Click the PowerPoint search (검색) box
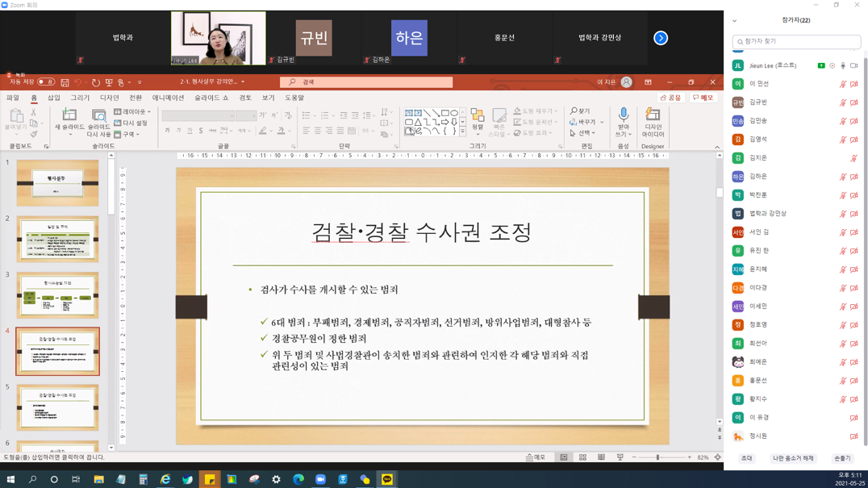The image size is (868, 488). pyautogui.click(x=366, y=82)
